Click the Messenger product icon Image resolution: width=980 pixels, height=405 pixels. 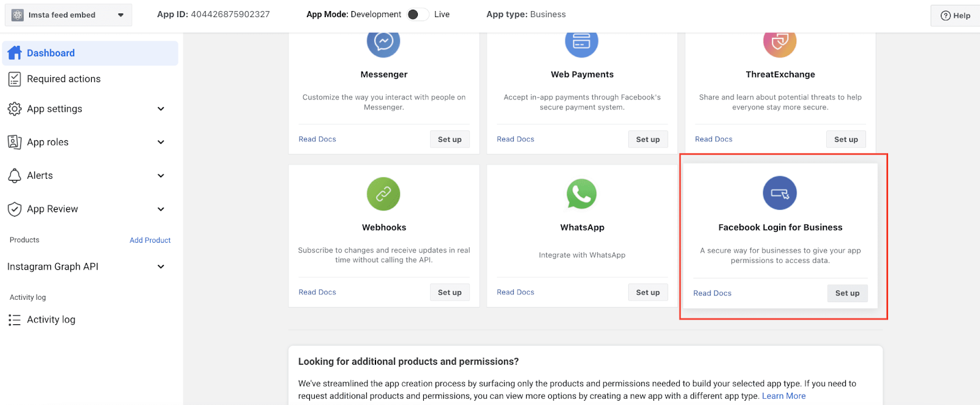coord(383,42)
